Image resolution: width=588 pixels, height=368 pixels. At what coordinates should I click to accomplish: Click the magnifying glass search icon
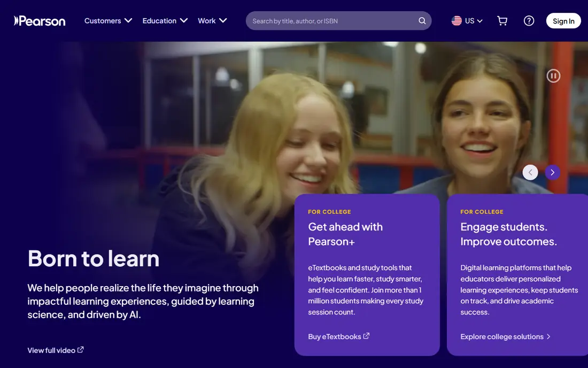click(x=422, y=21)
